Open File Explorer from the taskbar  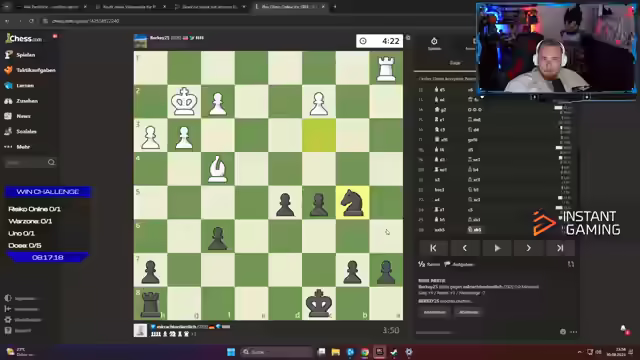pyautogui.click(x=336, y=352)
